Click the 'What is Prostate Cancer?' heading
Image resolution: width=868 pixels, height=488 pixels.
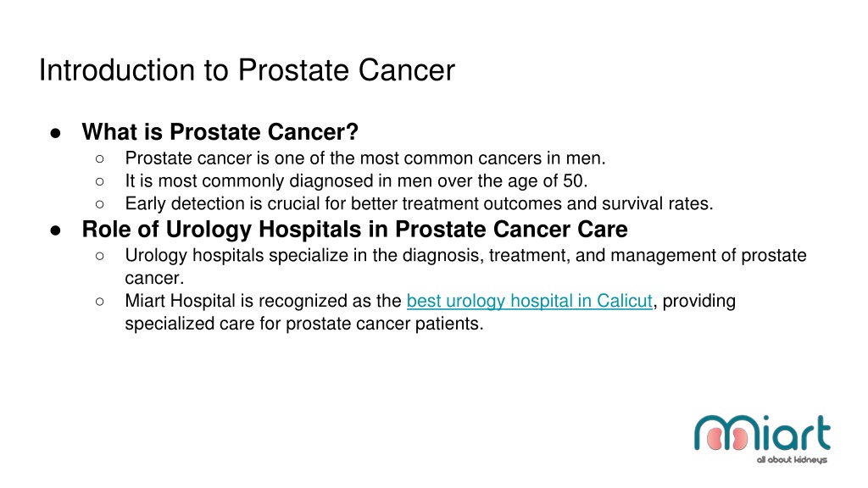click(220, 131)
